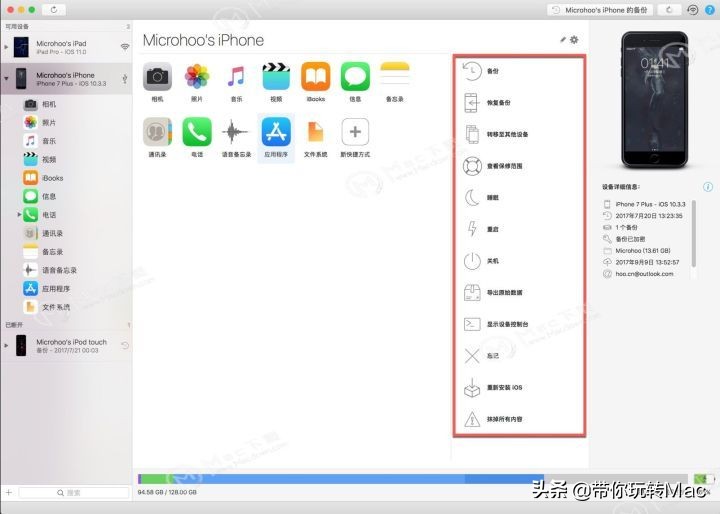Open the gear settings icon beside the device title

coord(574,40)
